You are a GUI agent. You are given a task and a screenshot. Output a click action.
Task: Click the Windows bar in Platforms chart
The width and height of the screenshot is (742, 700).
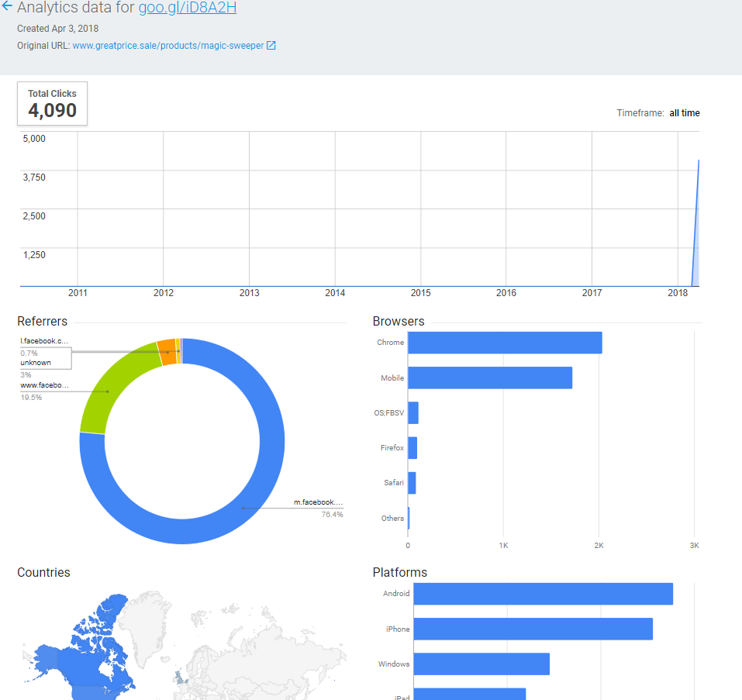click(481, 664)
